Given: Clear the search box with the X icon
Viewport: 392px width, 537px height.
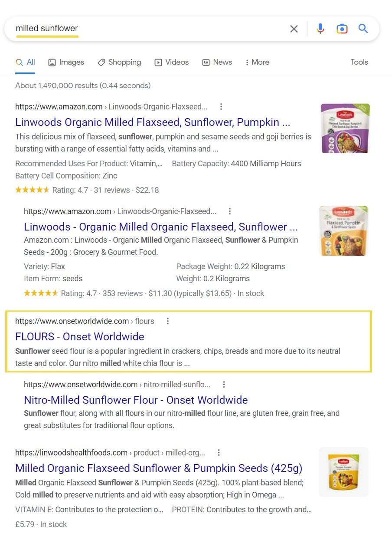Looking at the screenshot, I should 294,29.
